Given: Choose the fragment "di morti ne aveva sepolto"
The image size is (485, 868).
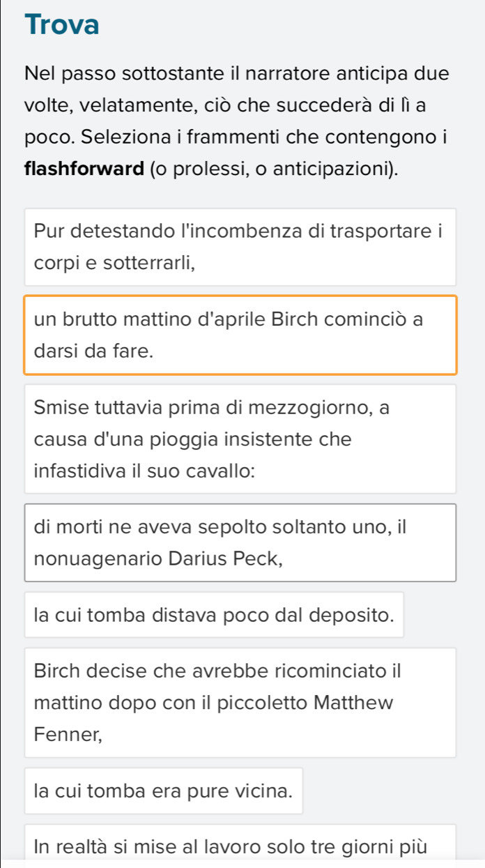Looking at the screenshot, I should (x=240, y=542).
